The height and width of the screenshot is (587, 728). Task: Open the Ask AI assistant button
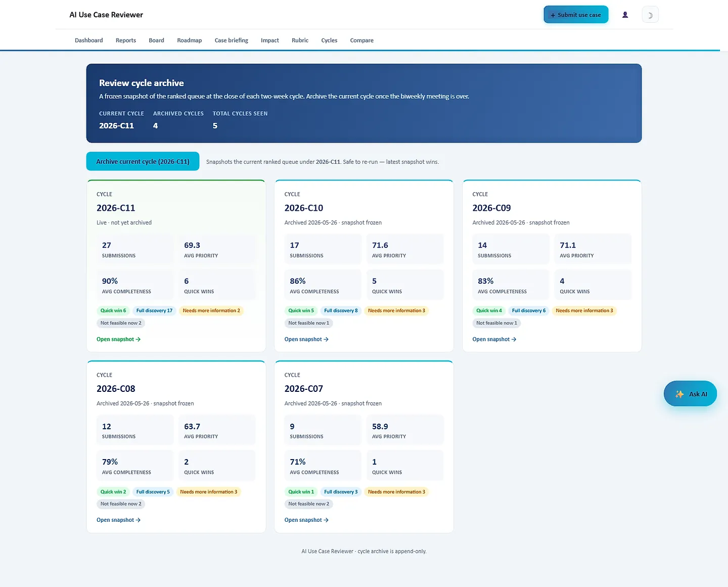click(x=690, y=394)
